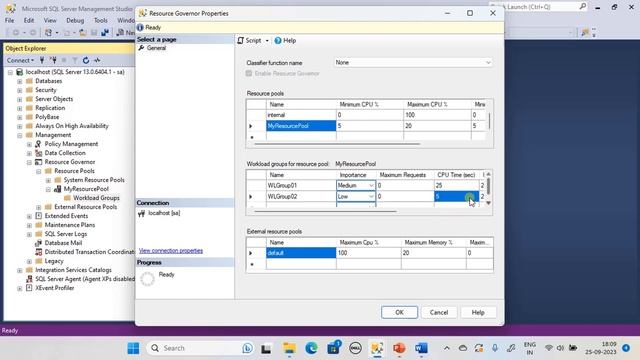Click the search magnifier in Quick Launch
640x360 pixels.
click(582, 7)
